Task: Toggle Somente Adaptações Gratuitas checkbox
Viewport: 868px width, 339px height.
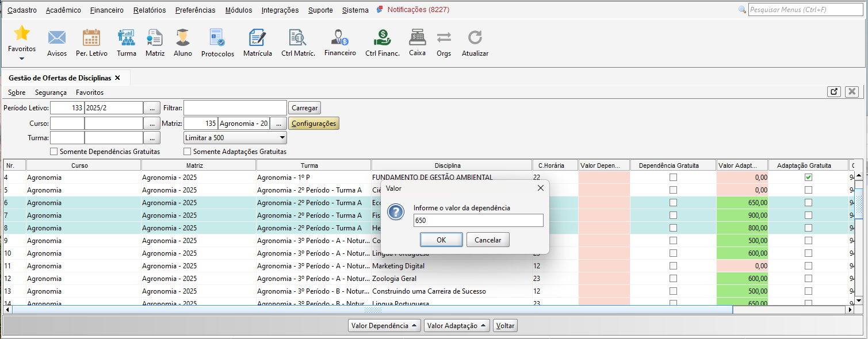Action: [x=188, y=152]
